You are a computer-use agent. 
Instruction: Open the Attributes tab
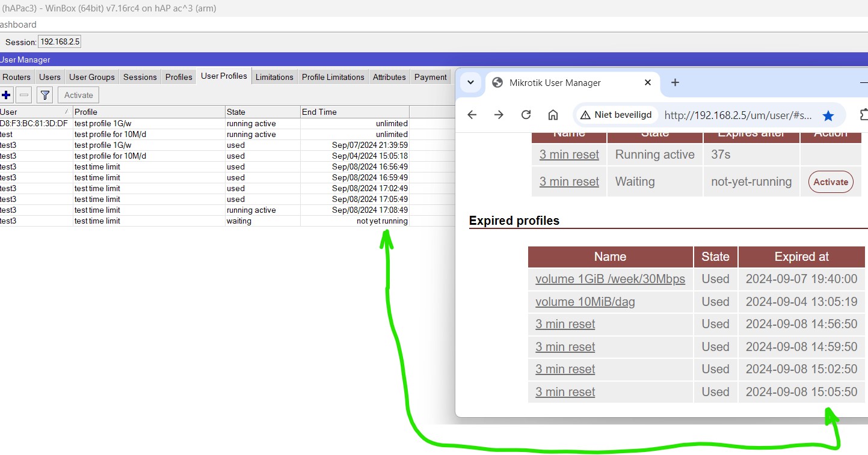[x=389, y=77]
